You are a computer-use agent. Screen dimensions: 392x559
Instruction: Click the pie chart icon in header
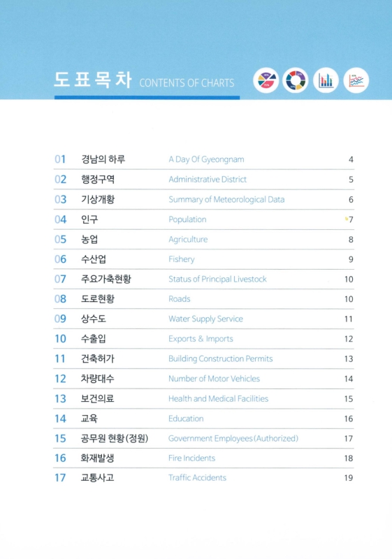(266, 80)
